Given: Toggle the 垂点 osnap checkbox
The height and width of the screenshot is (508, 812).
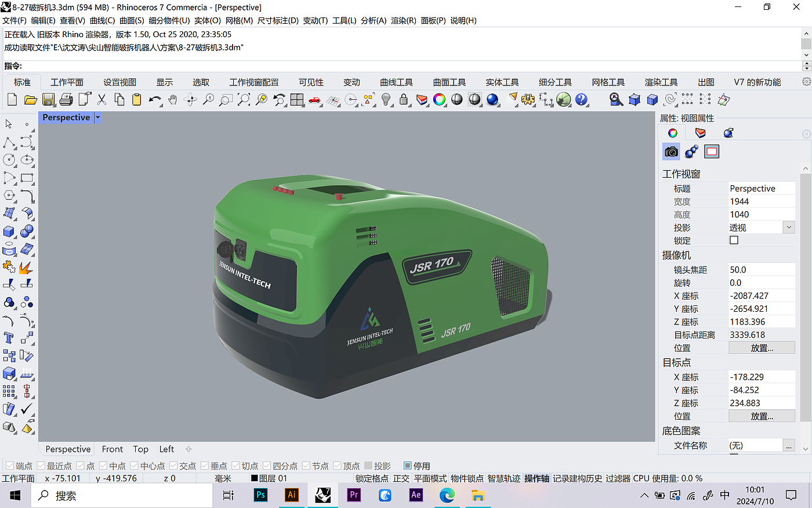Looking at the screenshot, I should [204, 466].
